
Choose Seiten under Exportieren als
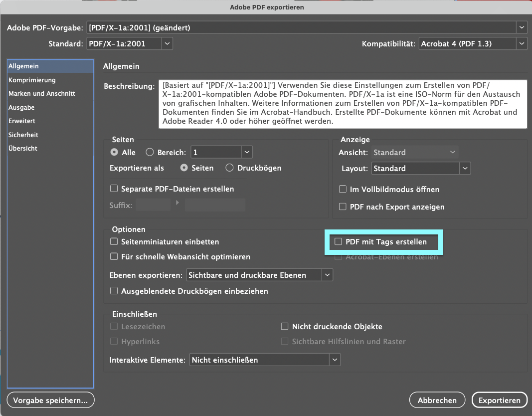click(x=184, y=168)
